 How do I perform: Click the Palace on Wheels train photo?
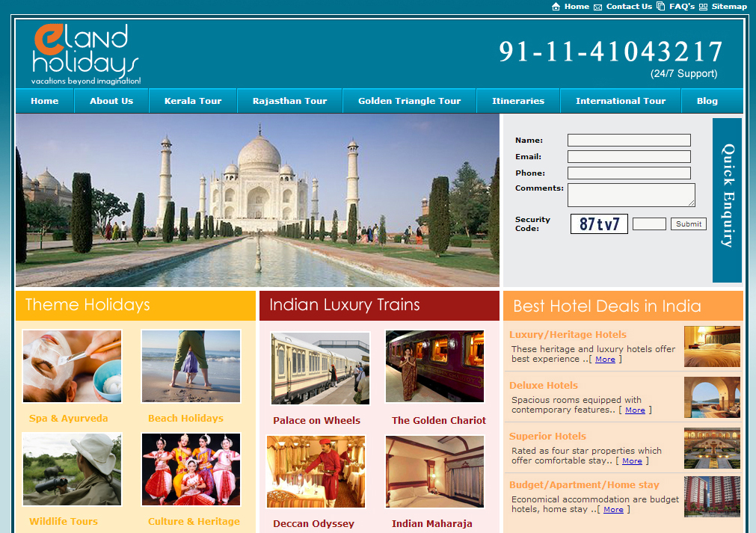(x=320, y=368)
